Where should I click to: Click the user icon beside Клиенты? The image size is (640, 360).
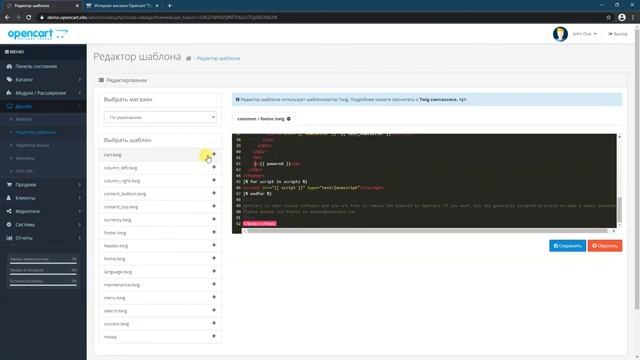pos(9,198)
